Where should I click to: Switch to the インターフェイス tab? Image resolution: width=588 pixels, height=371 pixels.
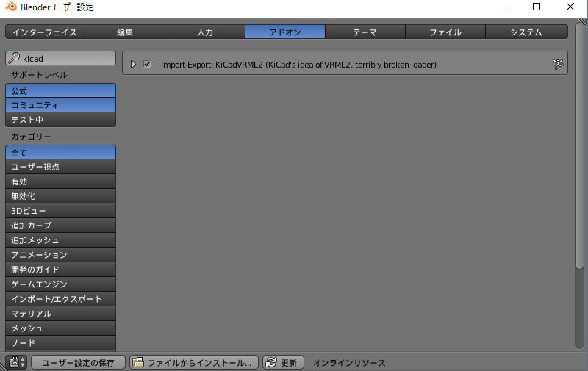[45, 32]
